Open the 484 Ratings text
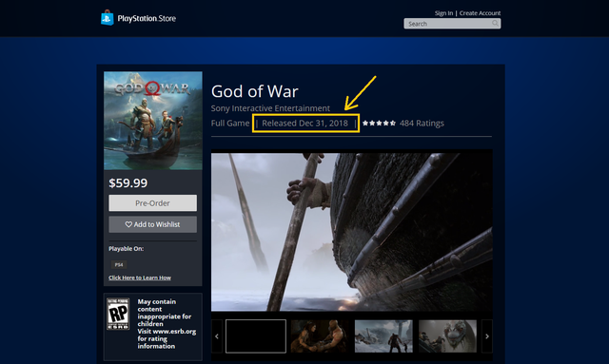The width and height of the screenshot is (609, 364). click(x=422, y=123)
